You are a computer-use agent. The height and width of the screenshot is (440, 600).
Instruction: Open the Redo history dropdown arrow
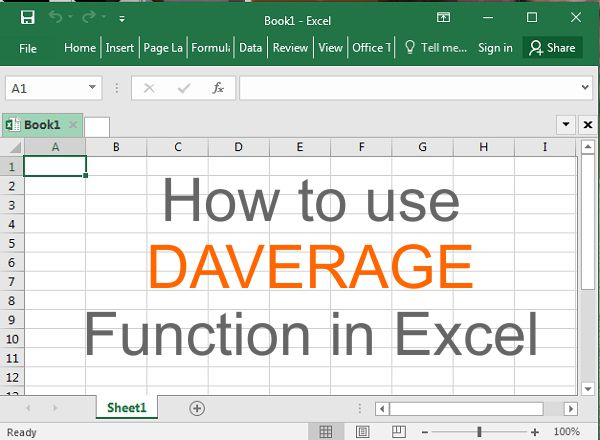pos(104,17)
